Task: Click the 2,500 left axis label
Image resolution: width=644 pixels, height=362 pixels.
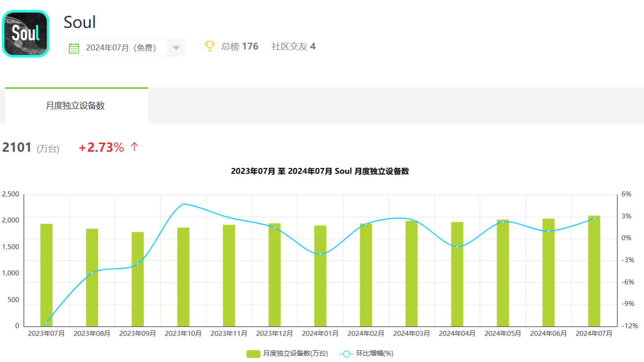Action: (11, 195)
